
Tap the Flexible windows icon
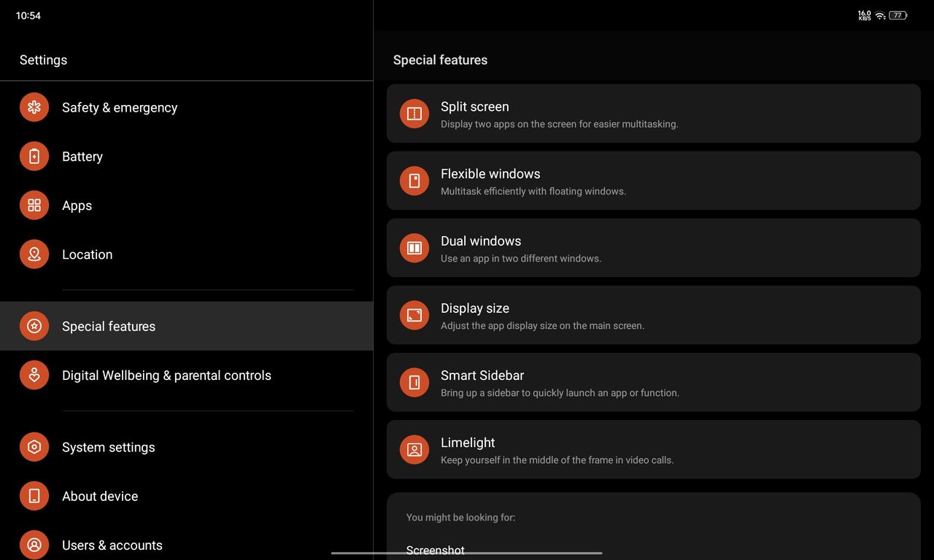click(414, 181)
